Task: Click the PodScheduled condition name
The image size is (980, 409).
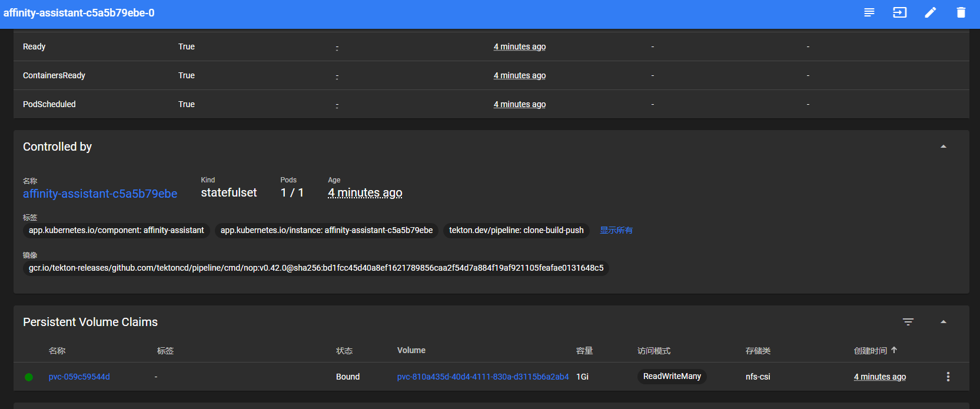Action: 49,104
